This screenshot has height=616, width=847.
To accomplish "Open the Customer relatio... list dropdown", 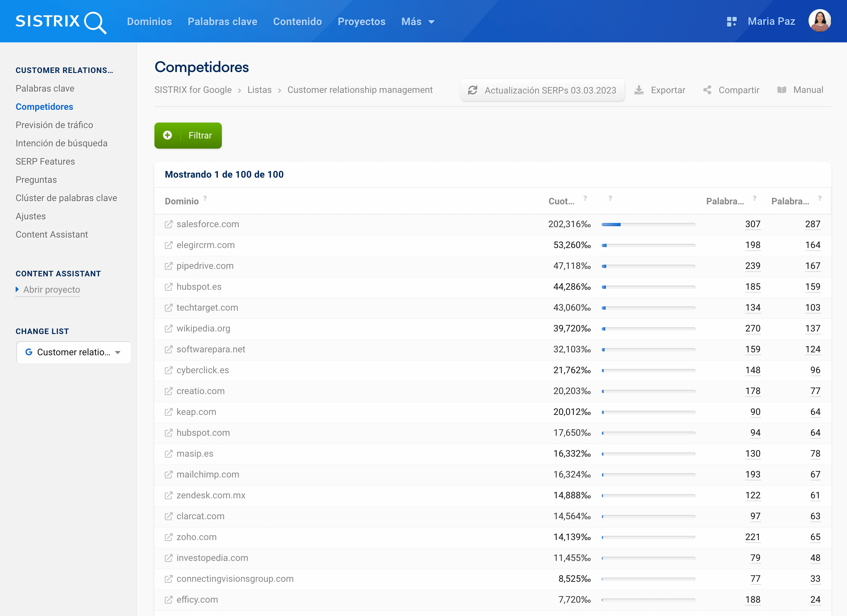I will [74, 352].
